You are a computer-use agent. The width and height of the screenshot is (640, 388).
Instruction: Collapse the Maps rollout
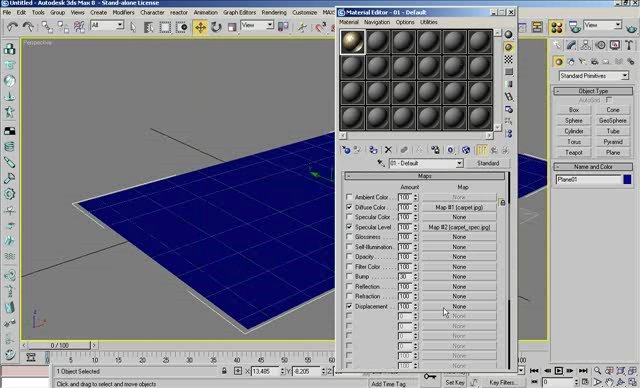[424, 176]
